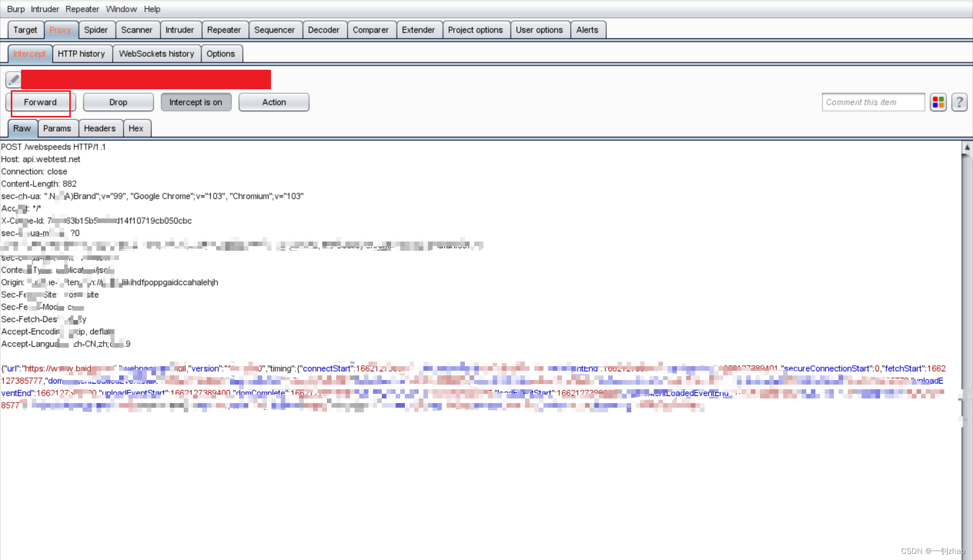The image size is (973, 560).
Task: Click the question mark help icon
Action: click(x=959, y=102)
